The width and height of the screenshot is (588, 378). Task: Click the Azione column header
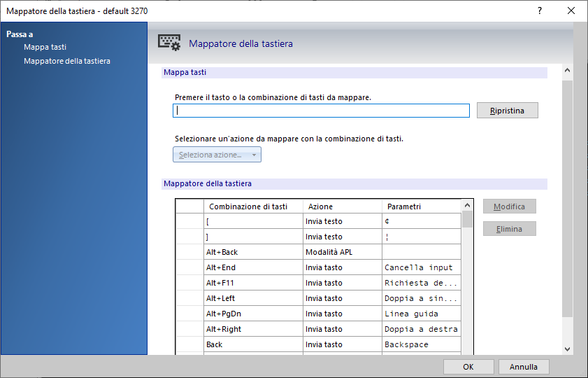321,206
